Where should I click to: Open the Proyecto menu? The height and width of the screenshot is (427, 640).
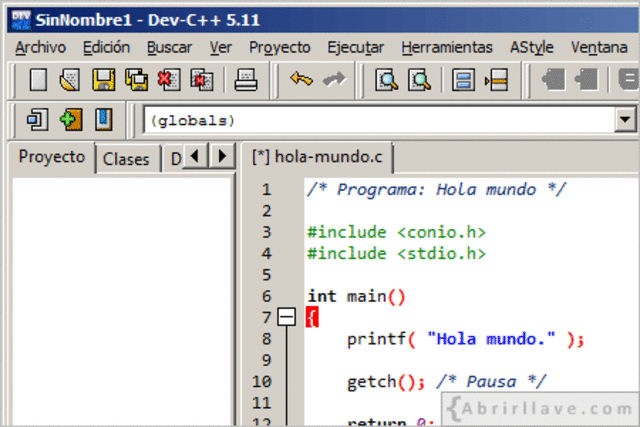click(x=280, y=48)
